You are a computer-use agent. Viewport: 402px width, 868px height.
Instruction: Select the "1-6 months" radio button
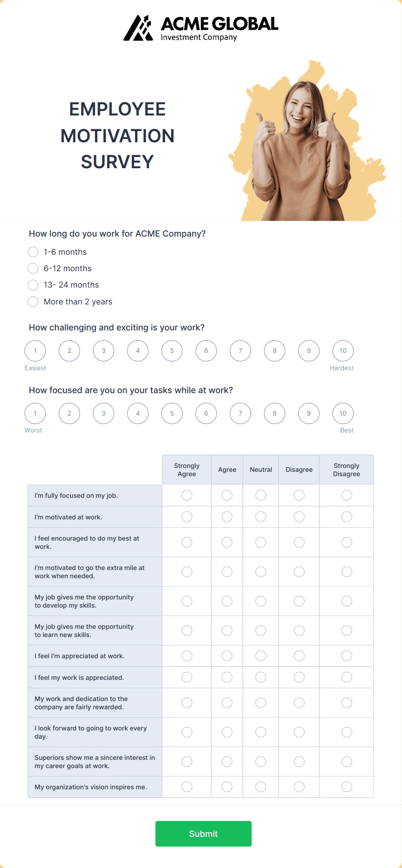33,252
